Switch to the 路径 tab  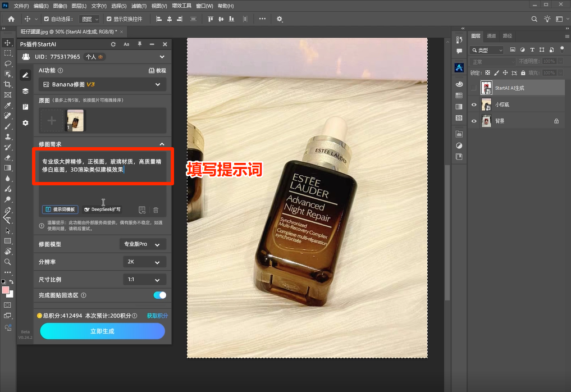click(x=507, y=36)
